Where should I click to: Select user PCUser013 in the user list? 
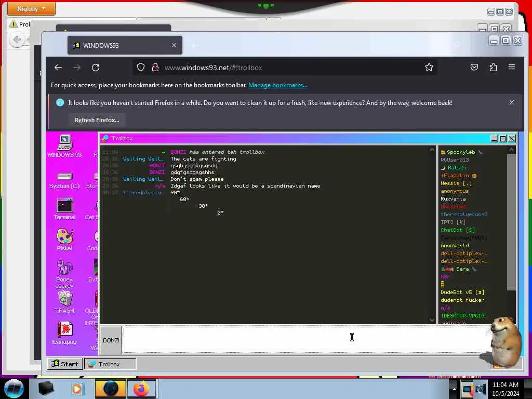[x=455, y=160]
